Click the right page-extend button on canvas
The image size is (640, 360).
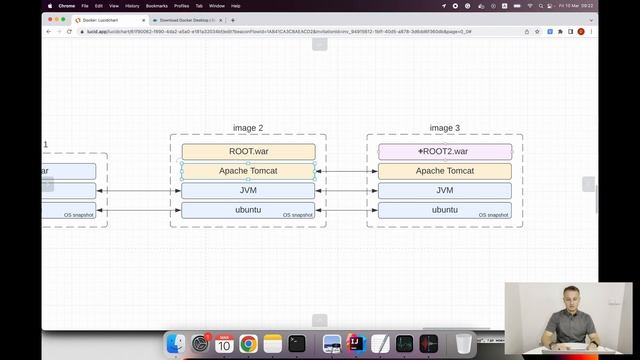(x=588, y=184)
